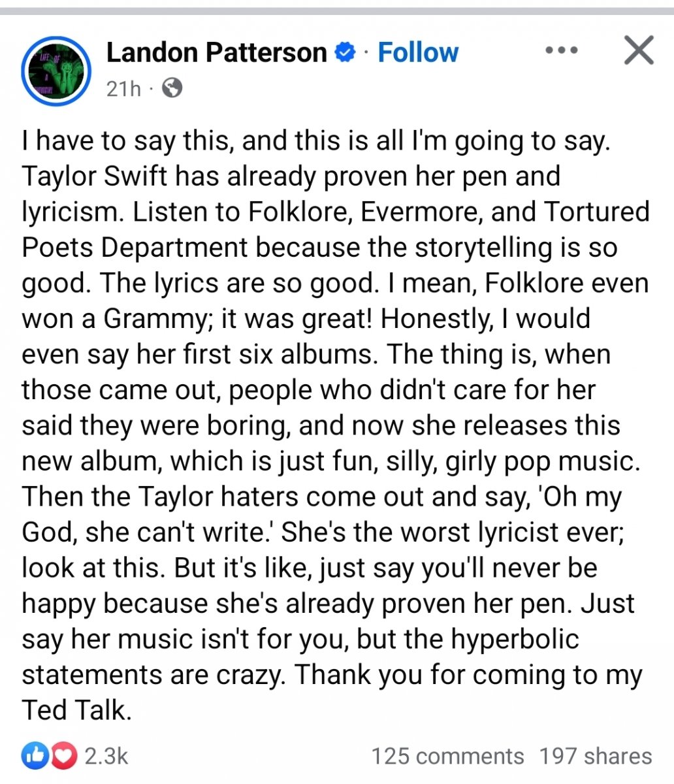Click the gray bar at the top
Image resolution: width=674 pixels, height=784 pixels.
tap(337, 11)
